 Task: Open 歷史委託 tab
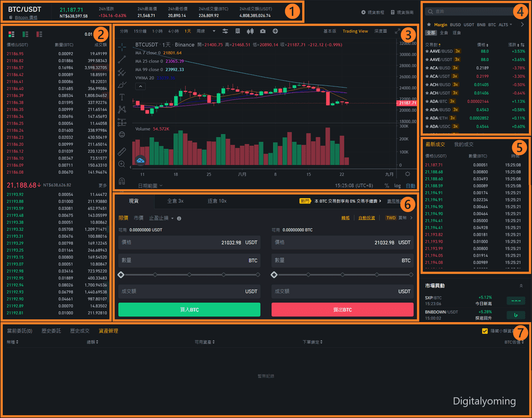click(x=51, y=331)
